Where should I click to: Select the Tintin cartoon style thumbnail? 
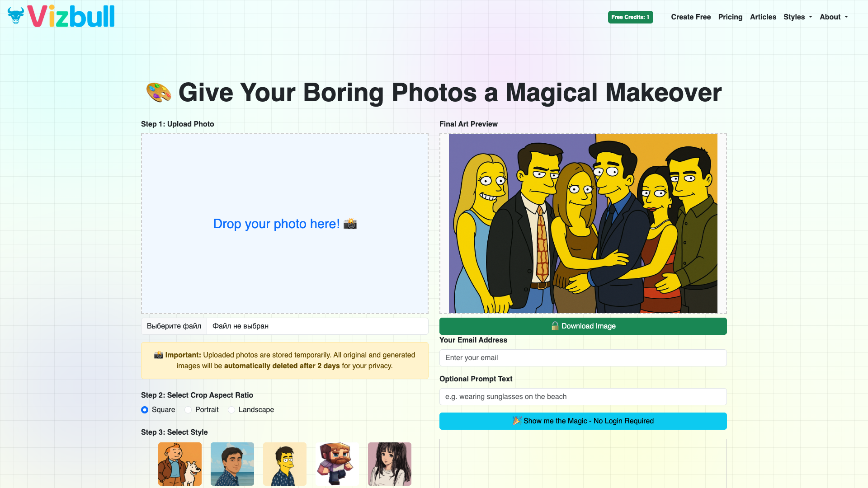tap(180, 464)
